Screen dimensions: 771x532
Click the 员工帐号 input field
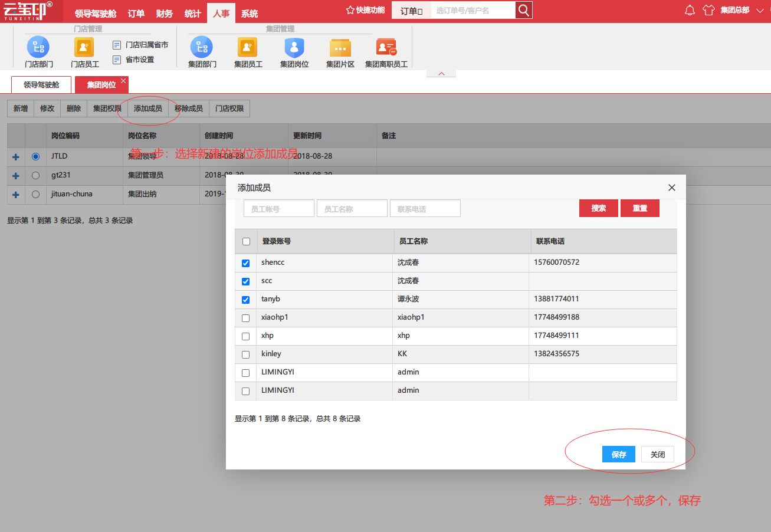[279, 208]
